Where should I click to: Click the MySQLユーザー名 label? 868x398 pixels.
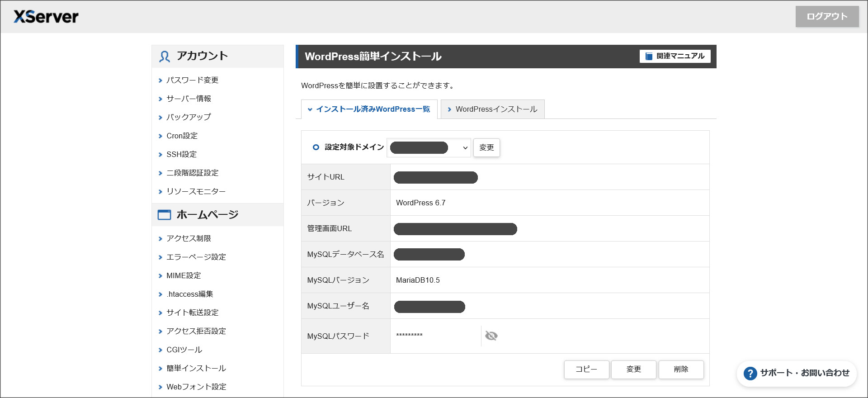tap(338, 306)
